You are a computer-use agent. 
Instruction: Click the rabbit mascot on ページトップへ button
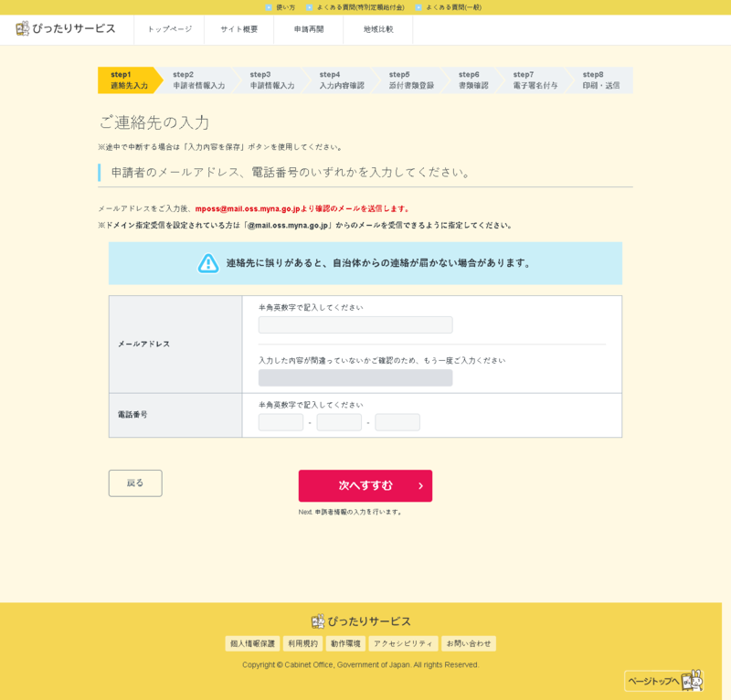pyautogui.click(x=692, y=681)
